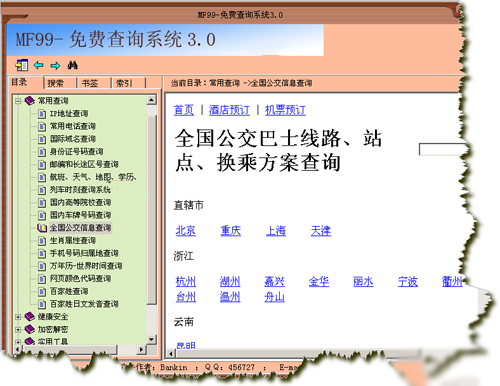Open the 重庆 bus query link
This screenshot has width=500, height=386.
(x=231, y=231)
